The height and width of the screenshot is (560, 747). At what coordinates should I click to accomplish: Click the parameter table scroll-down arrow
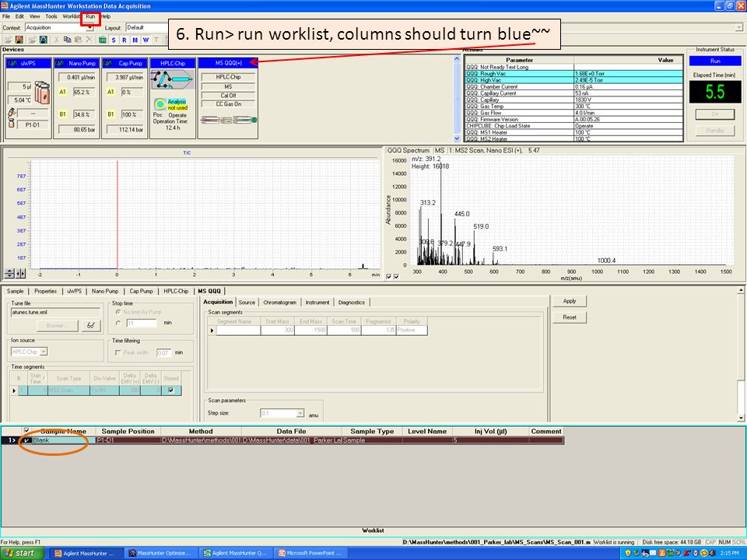click(457, 138)
